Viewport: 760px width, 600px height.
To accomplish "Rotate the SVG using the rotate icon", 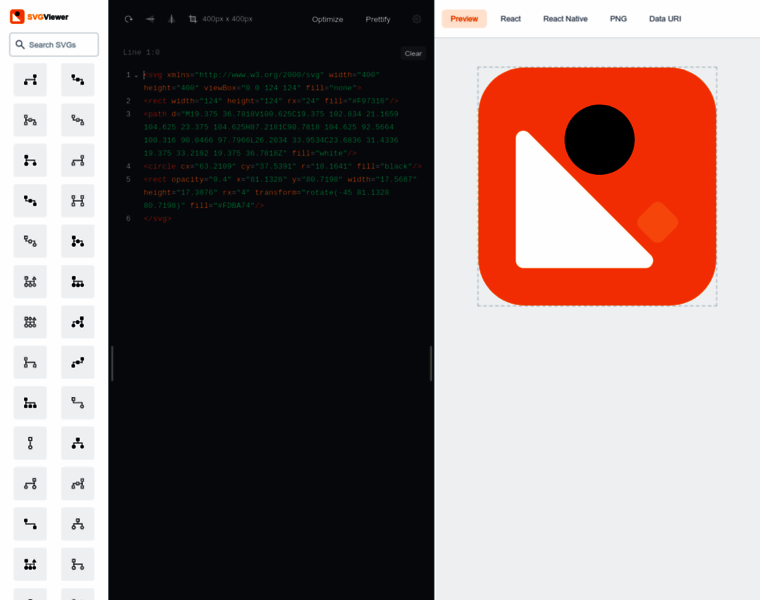I will pos(128,19).
